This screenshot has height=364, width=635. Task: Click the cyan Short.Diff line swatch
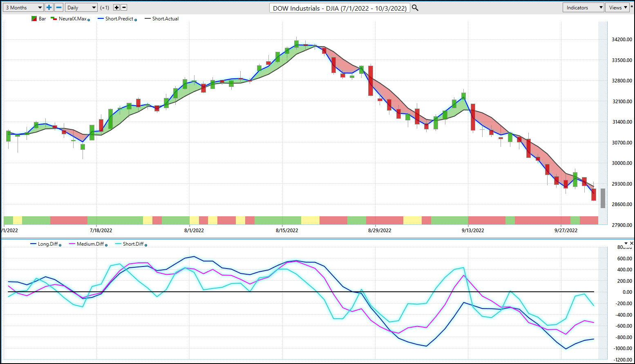pyautogui.click(x=119, y=244)
